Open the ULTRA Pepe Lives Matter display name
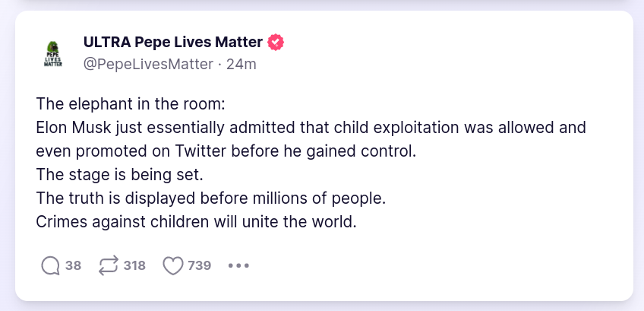 point(173,42)
